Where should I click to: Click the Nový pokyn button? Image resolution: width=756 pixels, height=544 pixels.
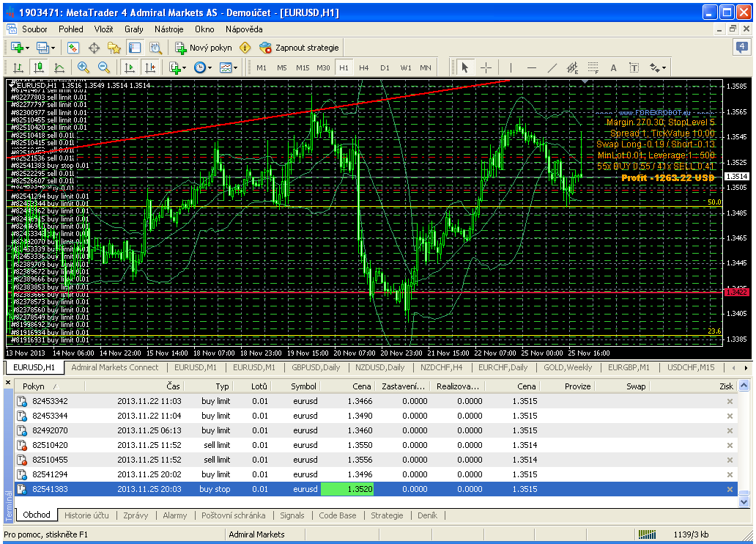[204, 48]
